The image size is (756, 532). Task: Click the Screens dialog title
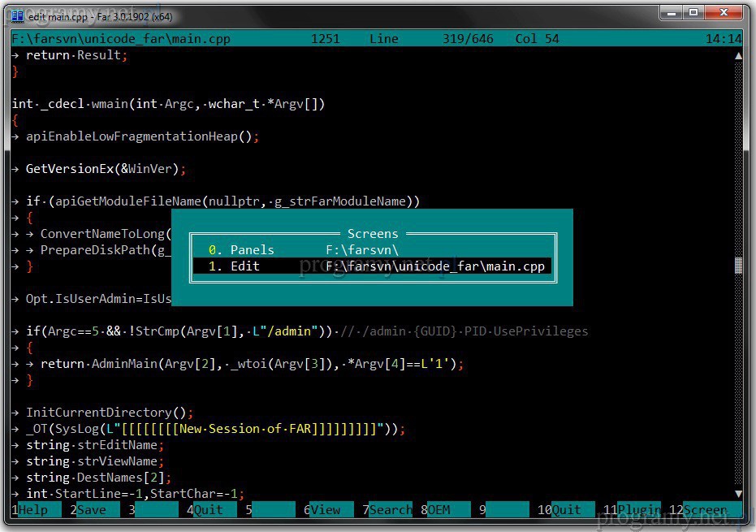click(373, 234)
